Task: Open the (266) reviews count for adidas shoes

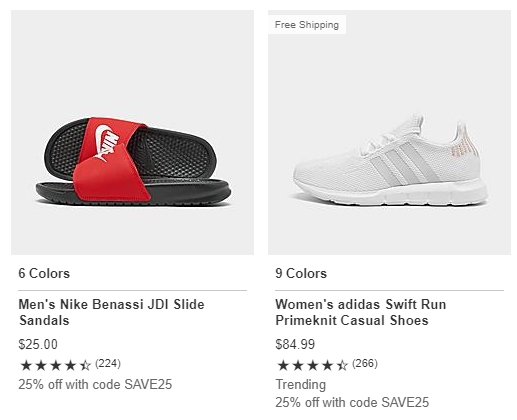Action: tap(365, 363)
